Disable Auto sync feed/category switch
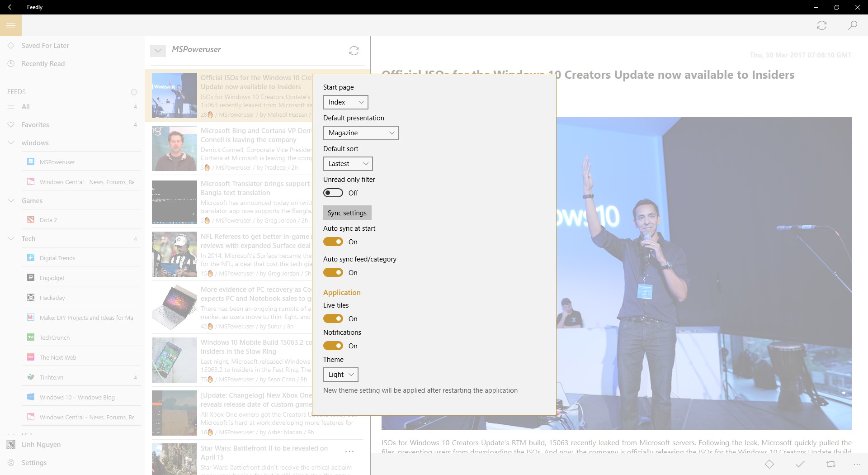Viewport: 868px width, 475px height. 333,273
